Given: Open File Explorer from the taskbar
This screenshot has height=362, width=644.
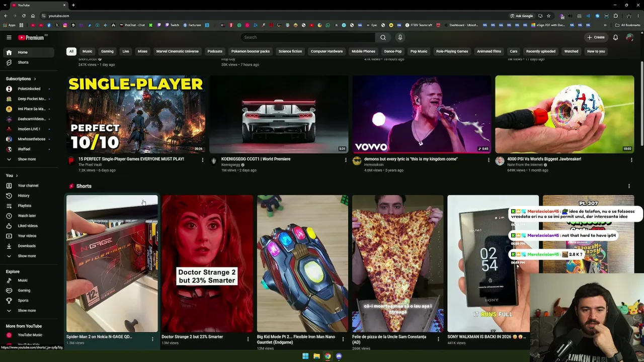Looking at the screenshot, I should click(x=316, y=356).
